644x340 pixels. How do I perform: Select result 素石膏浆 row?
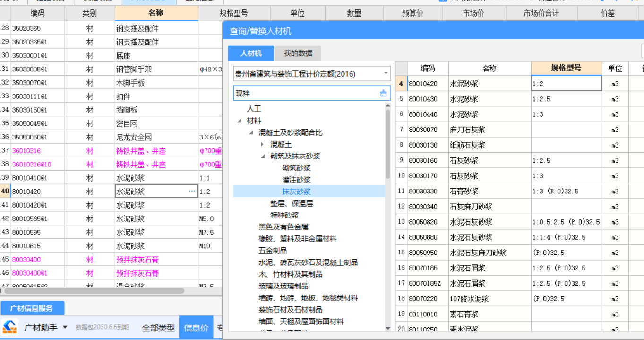(519, 314)
